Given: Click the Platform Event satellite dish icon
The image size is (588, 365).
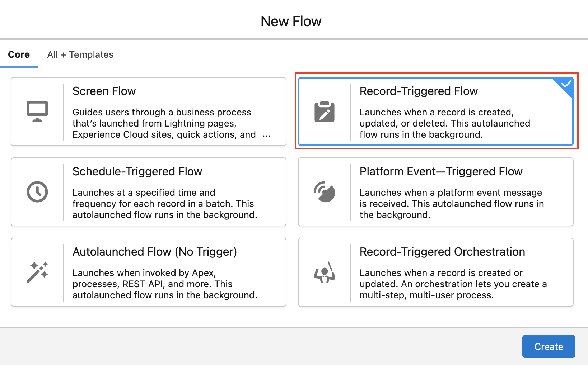Looking at the screenshot, I should tap(325, 192).
